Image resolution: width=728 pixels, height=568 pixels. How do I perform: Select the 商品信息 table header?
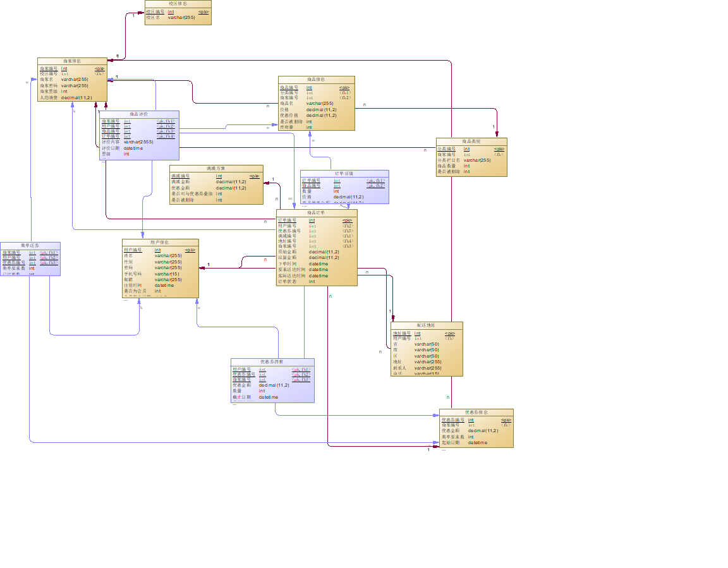(x=316, y=80)
